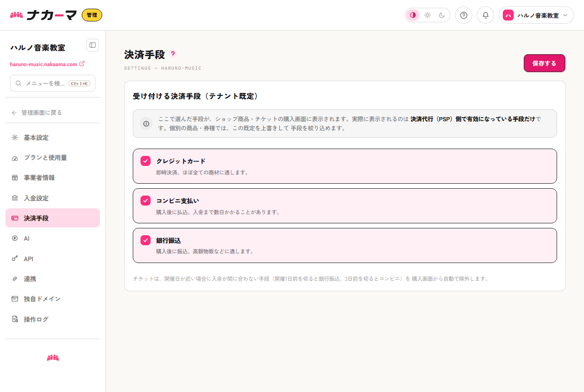
Task: Collapse the sidebar panel icon
Action: pos(93,45)
